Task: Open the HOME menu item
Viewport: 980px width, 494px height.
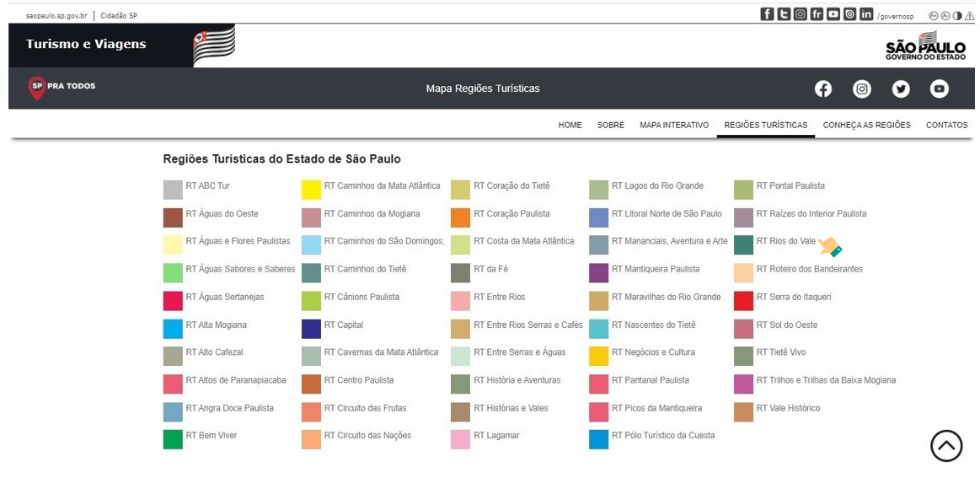Action: pyautogui.click(x=570, y=125)
